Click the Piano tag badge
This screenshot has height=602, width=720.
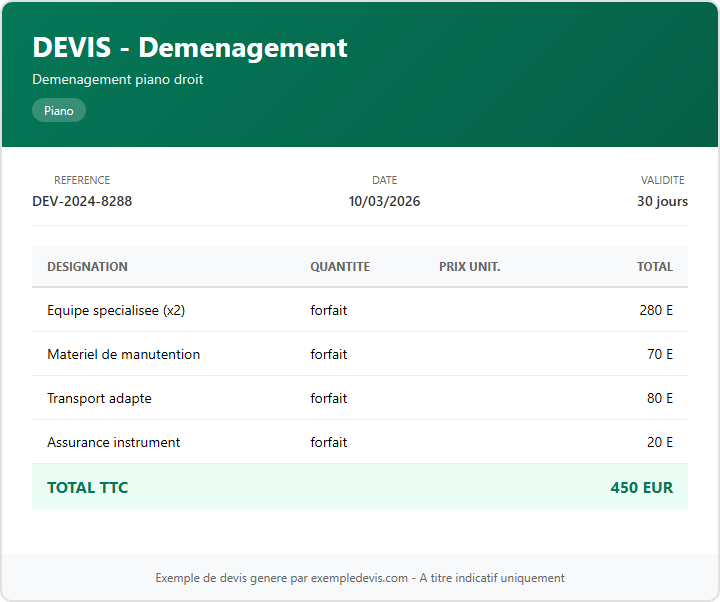point(59,111)
